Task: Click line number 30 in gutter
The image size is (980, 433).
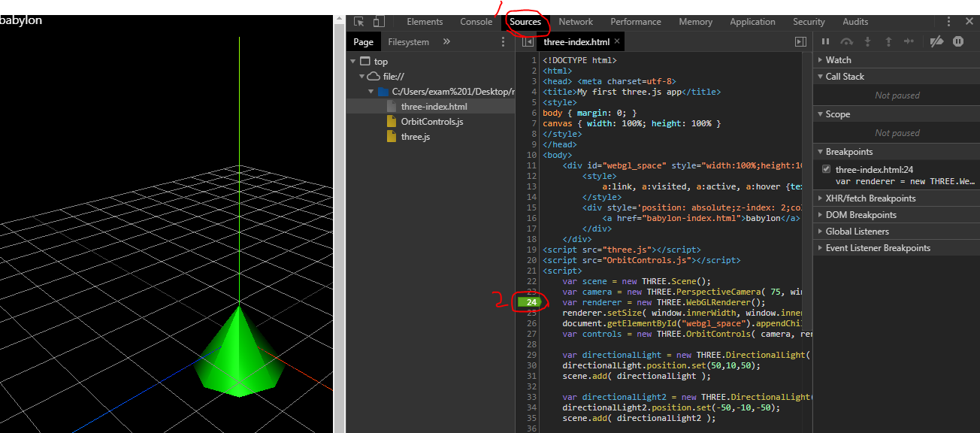Action: 531,365
